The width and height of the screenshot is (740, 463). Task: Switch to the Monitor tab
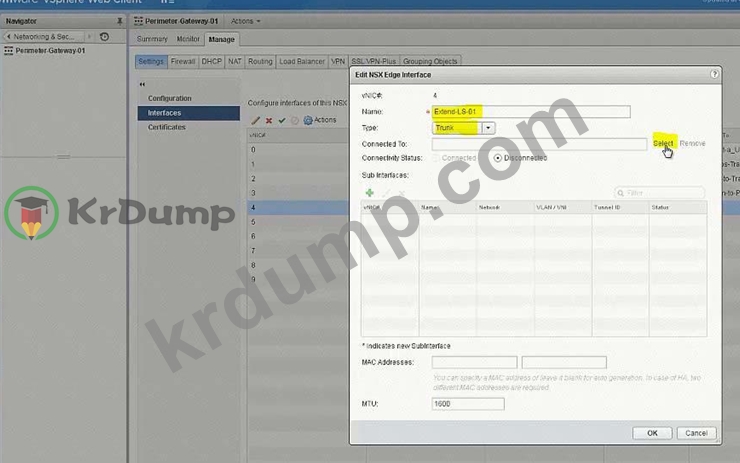click(188, 39)
